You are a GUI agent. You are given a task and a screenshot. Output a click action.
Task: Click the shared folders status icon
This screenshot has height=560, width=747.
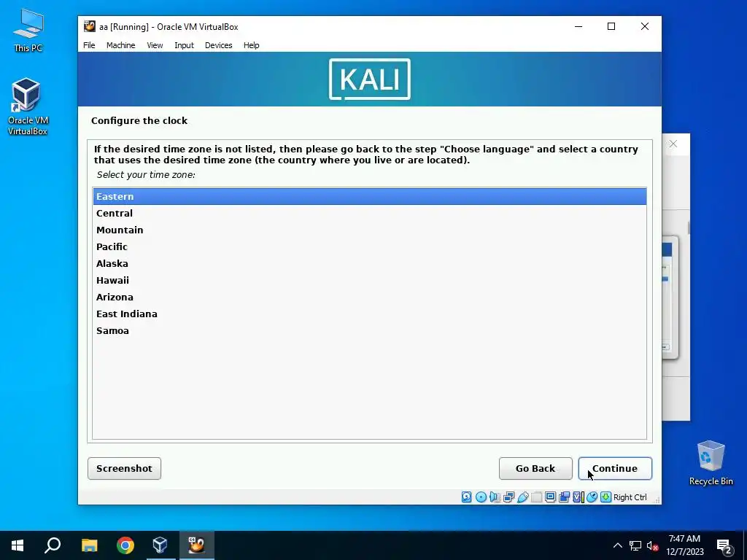[x=536, y=497]
